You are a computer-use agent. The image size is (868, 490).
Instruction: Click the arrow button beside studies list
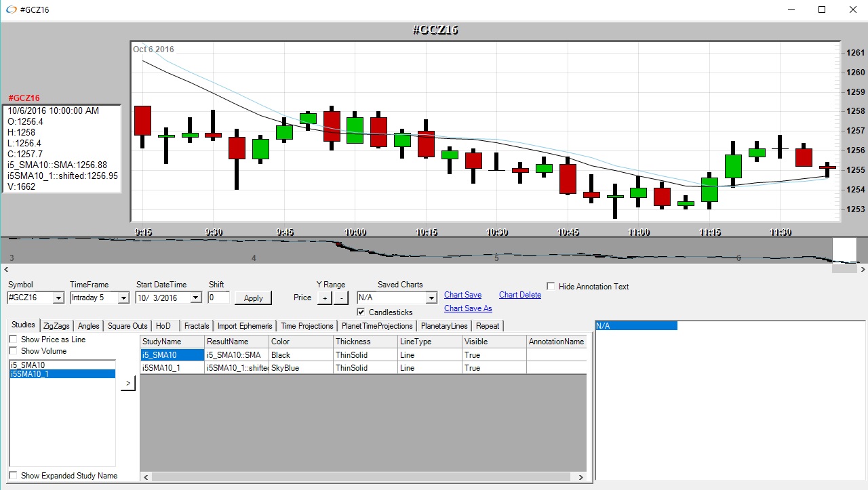pos(128,384)
